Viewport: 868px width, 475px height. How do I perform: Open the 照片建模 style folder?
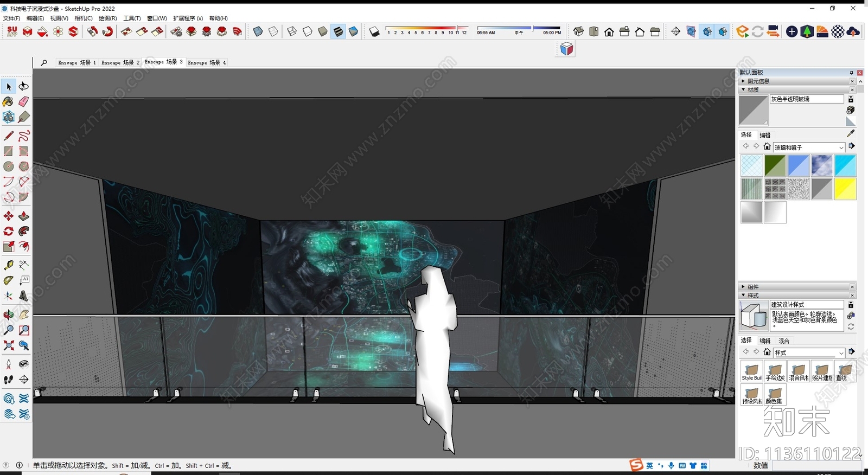(822, 372)
